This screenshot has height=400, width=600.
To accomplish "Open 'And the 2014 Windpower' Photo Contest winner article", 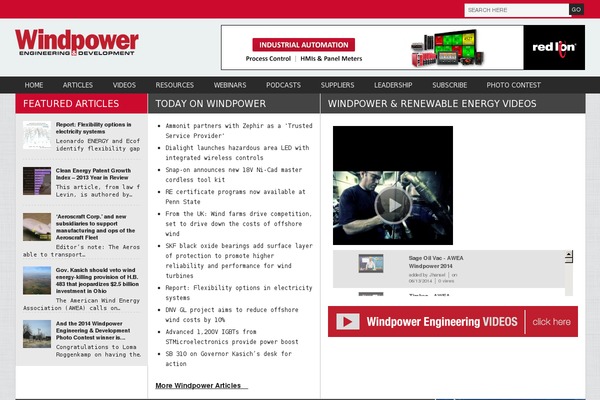I will pyautogui.click(x=93, y=330).
